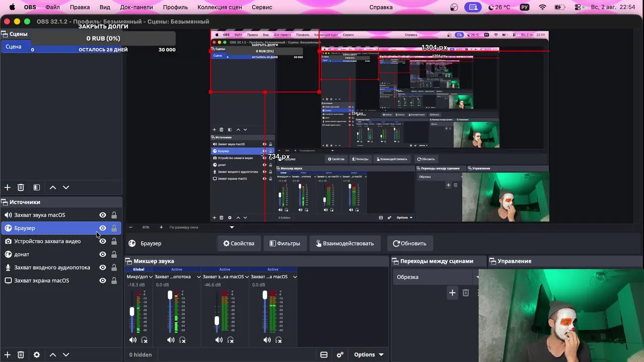Screen dimensions: 644x362
Task: Lock the Захват звука macOS source
Action: [x=114, y=215]
